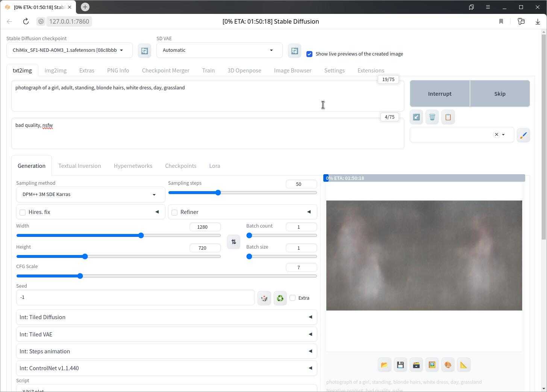Viewport: 547px width, 392px height.
Task: Go back in the browser
Action: pos(9,21)
